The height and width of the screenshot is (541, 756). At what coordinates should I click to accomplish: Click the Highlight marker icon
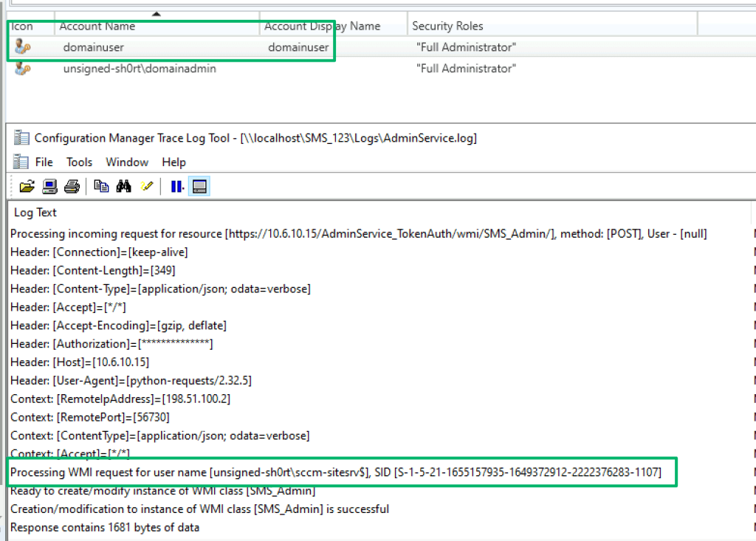146,187
